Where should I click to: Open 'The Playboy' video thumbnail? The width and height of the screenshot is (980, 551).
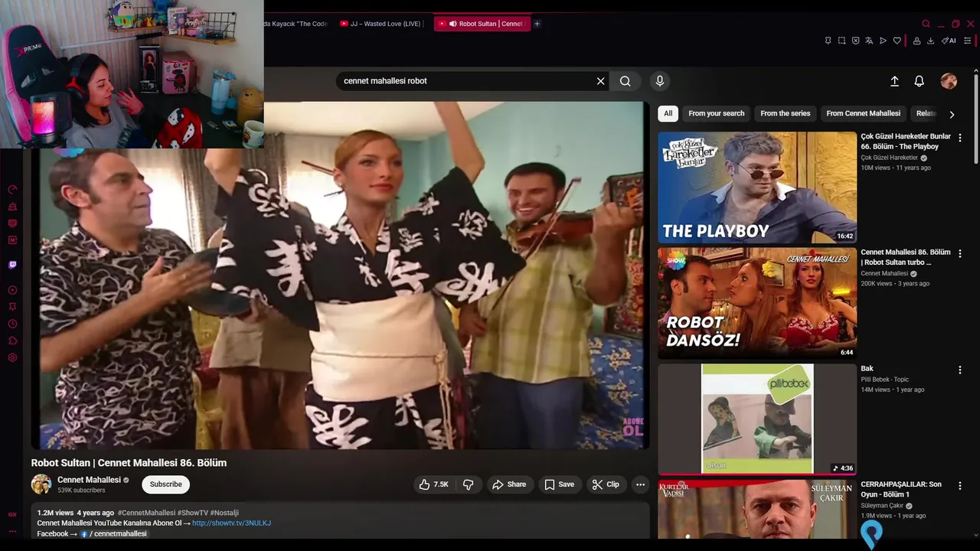click(757, 187)
